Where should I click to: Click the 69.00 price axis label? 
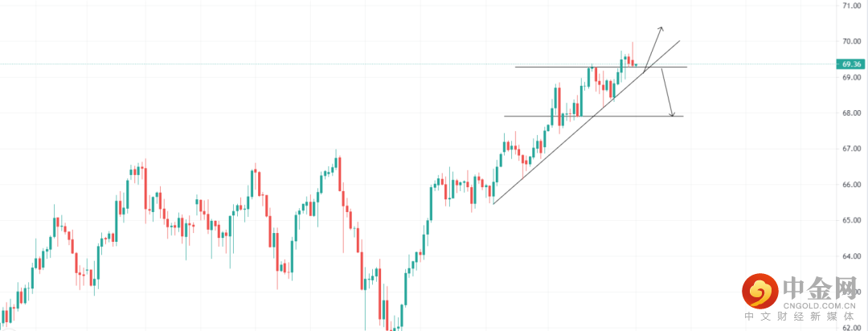tap(851, 78)
